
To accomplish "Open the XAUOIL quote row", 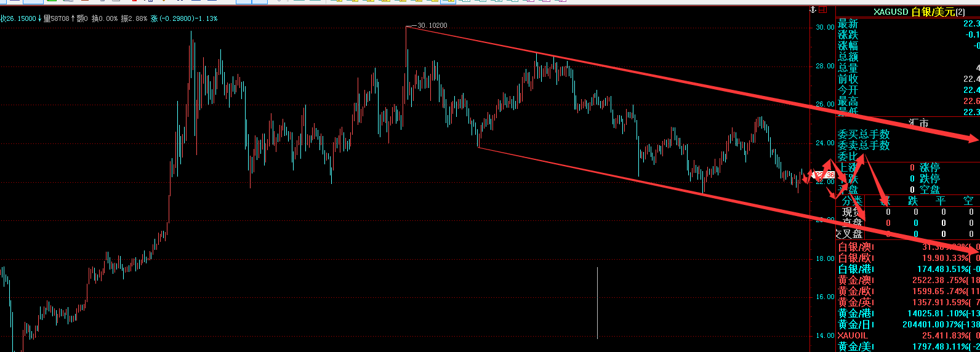I will coord(853,335).
